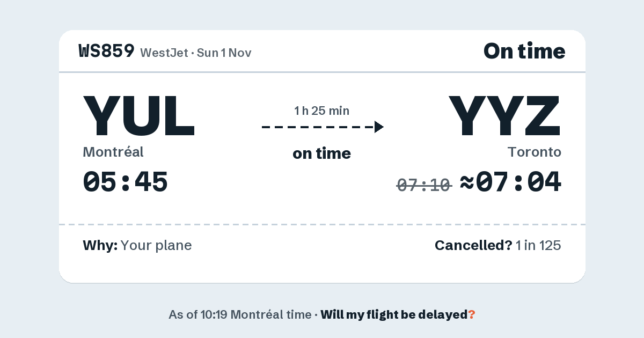Screen dimensions: 644x338
Task: Click the WS859 flight number
Action: point(106,51)
